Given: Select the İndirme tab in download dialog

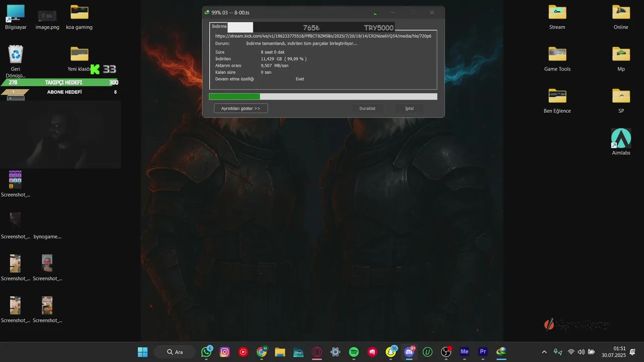Looking at the screenshot, I should [x=219, y=27].
